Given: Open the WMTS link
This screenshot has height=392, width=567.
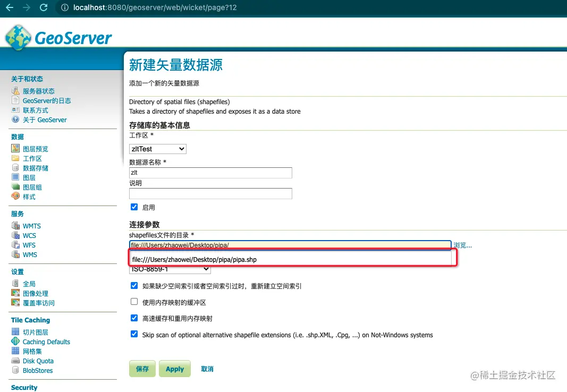Looking at the screenshot, I should pyautogui.click(x=32, y=226).
